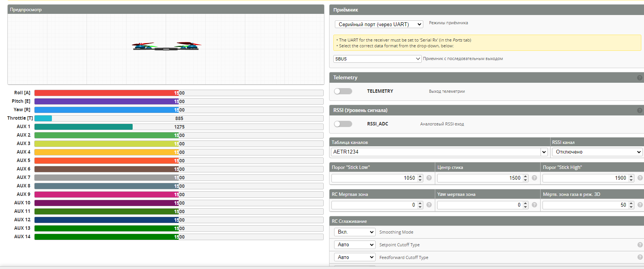Click the AUX 10 label
This screenshot has height=269, width=644.
(22, 203)
